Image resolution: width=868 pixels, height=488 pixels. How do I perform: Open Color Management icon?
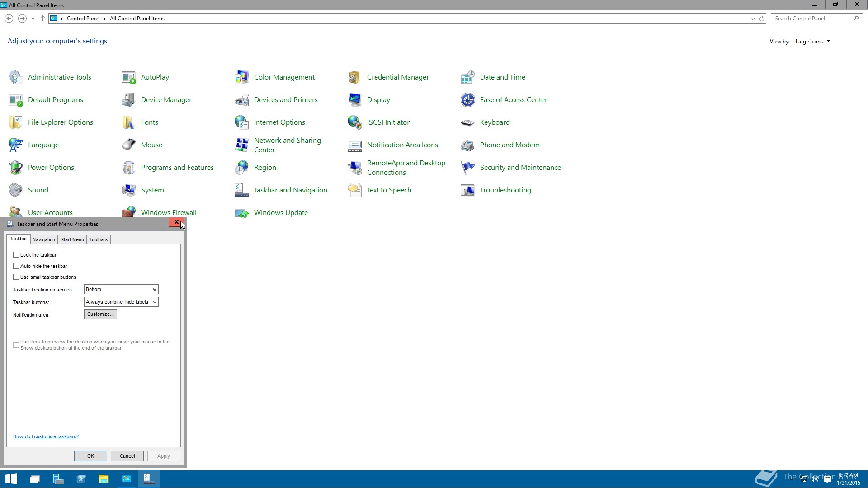[242, 77]
